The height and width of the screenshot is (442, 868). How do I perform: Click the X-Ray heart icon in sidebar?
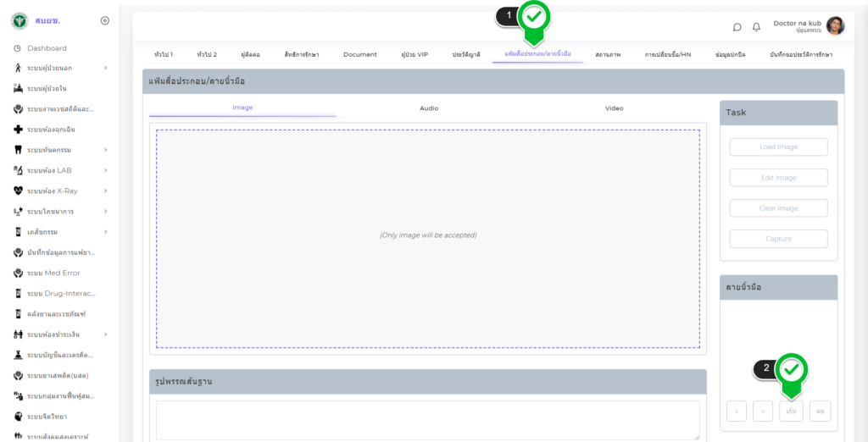(18, 191)
